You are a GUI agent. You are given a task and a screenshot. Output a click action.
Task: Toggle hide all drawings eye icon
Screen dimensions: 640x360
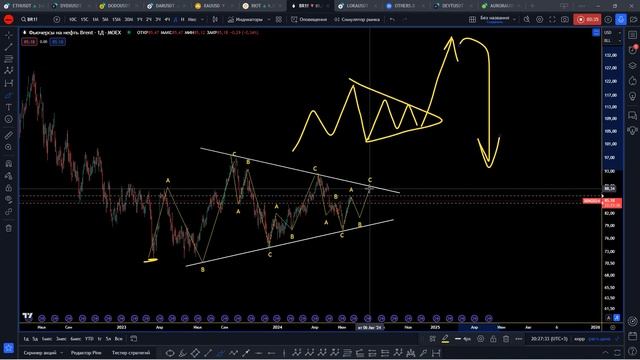tap(9, 200)
